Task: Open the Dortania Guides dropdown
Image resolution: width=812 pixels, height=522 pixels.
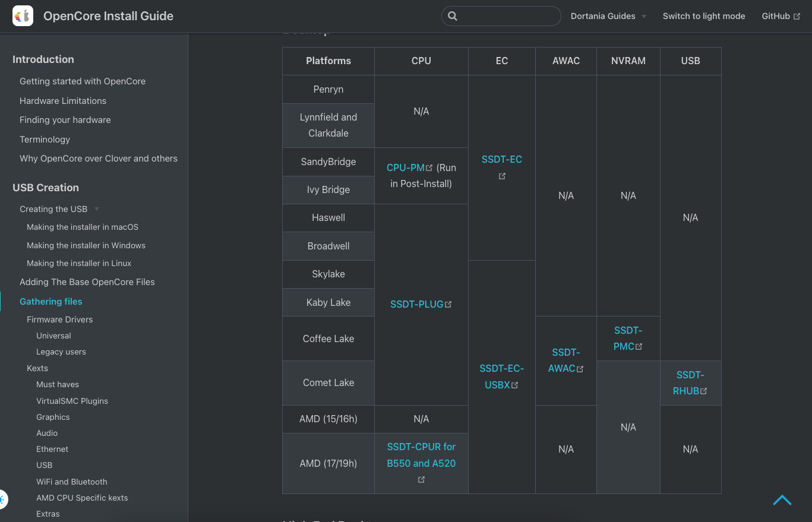Action: tap(608, 16)
